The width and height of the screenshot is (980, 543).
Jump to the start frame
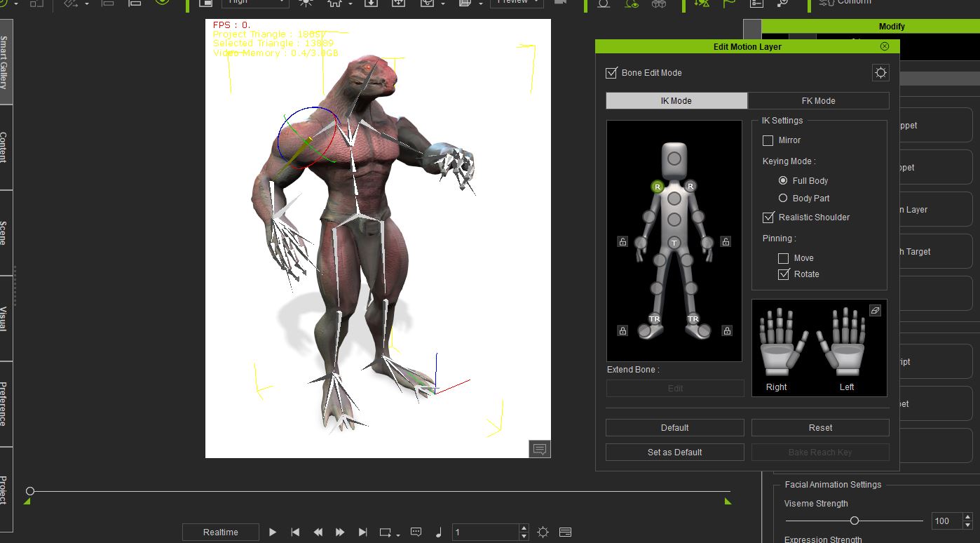(295, 532)
